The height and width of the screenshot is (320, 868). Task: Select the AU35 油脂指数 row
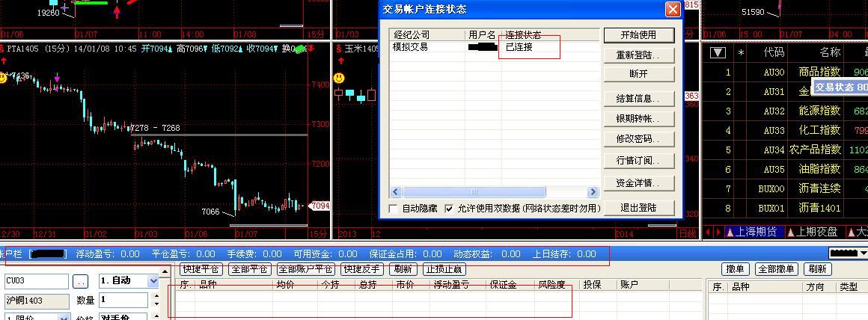point(786,169)
